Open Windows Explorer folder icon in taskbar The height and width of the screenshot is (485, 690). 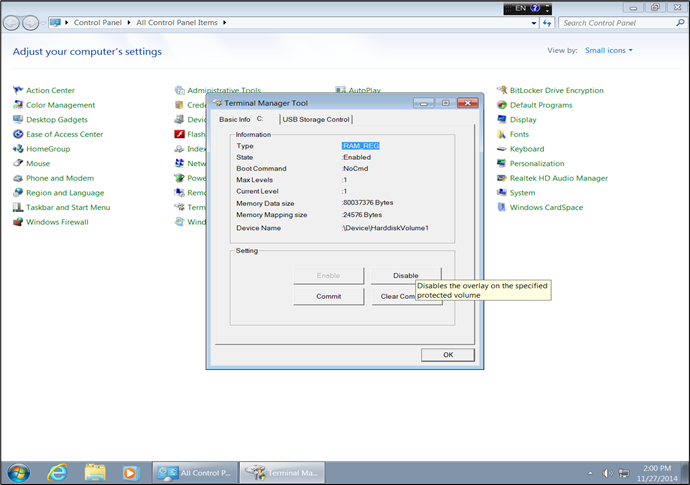point(95,471)
